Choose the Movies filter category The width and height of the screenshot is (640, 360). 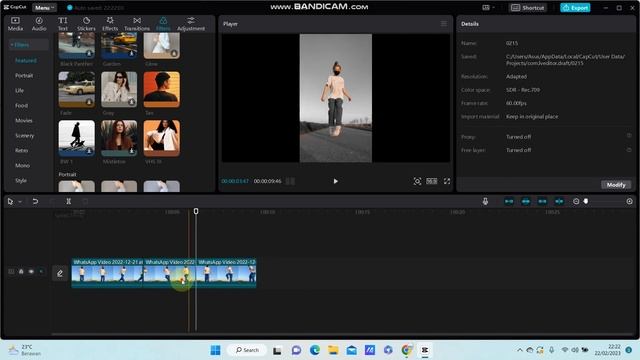click(x=24, y=120)
